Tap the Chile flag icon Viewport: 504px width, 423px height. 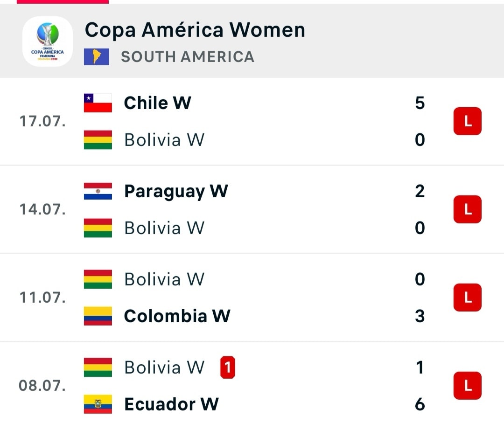click(x=98, y=103)
